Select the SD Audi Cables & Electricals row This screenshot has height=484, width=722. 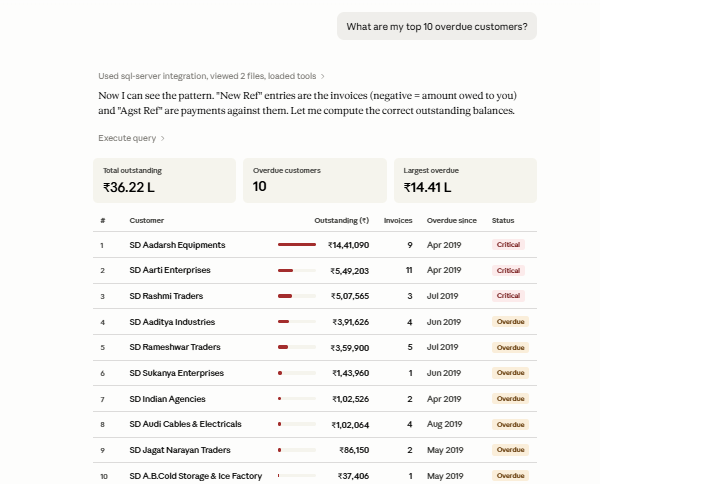(x=315, y=424)
